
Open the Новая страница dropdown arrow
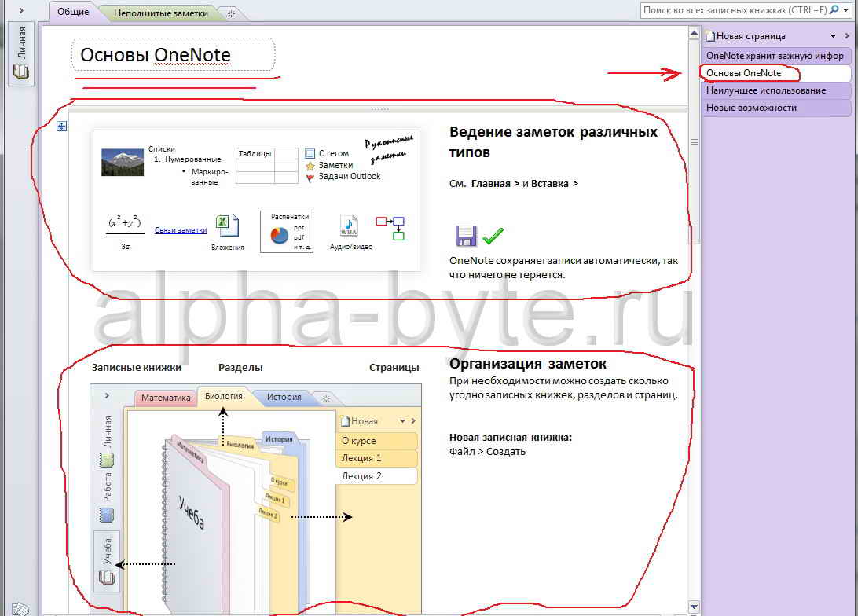click(834, 36)
